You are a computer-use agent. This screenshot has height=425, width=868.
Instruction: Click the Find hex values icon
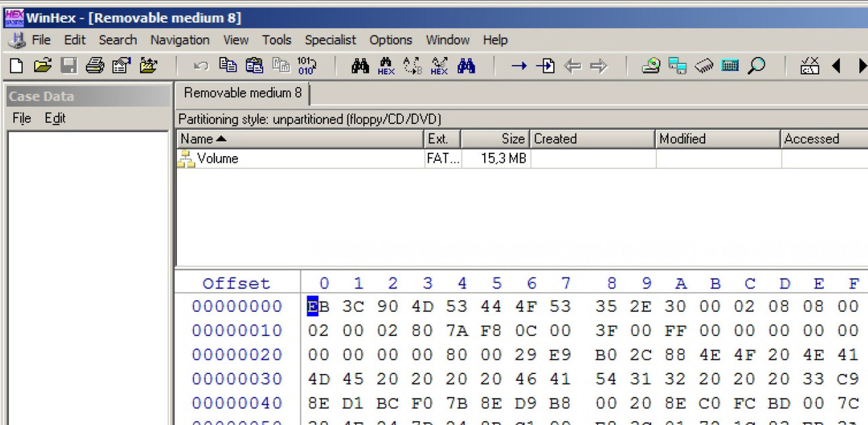point(387,66)
